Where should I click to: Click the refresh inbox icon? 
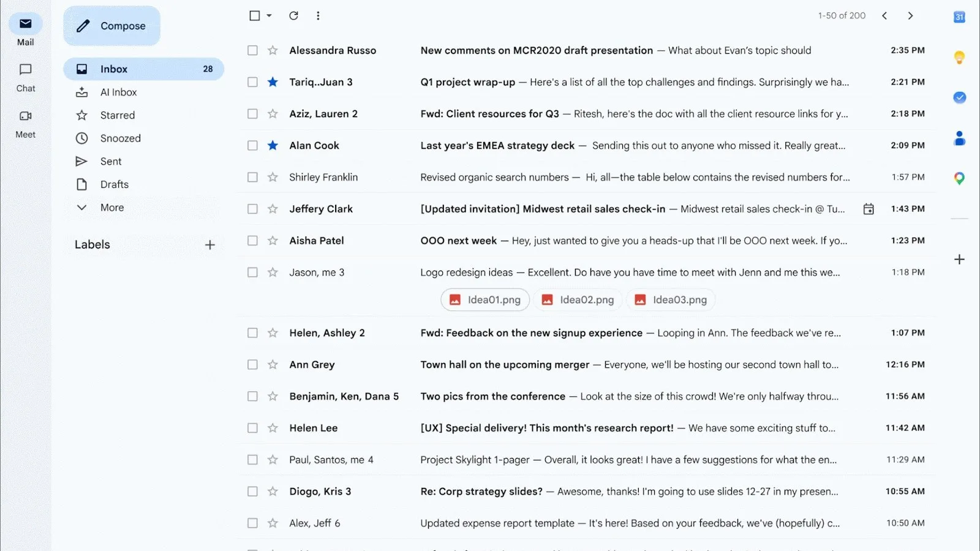[293, 16]
